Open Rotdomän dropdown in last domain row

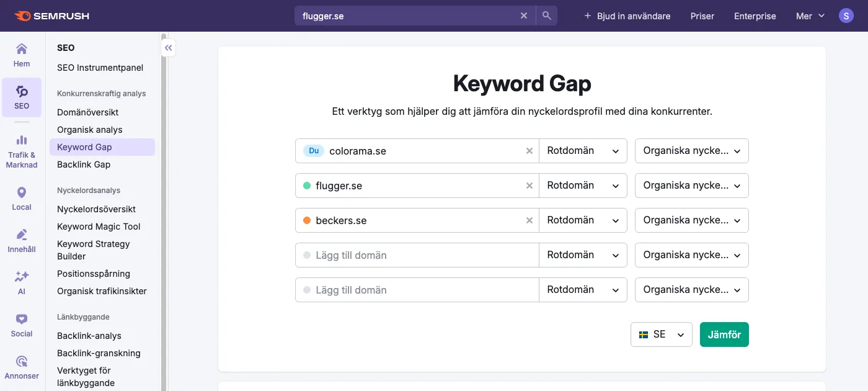pyautogui.click(x=583, y=290)
